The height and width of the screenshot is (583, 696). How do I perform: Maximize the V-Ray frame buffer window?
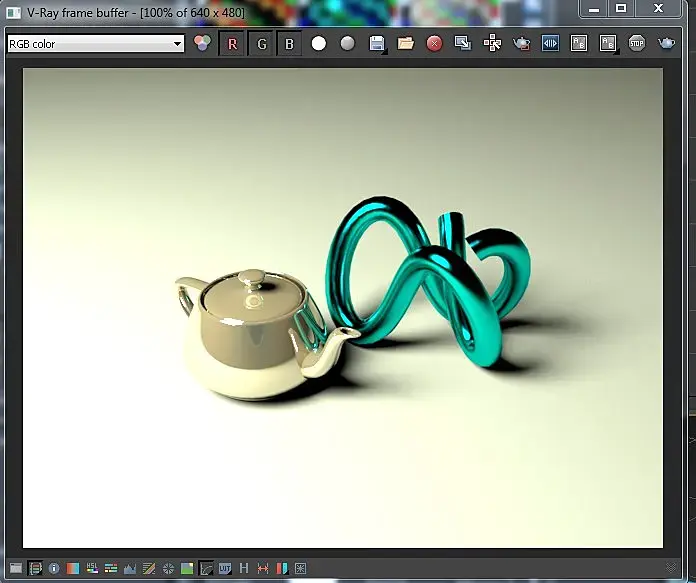pos(621,9)
